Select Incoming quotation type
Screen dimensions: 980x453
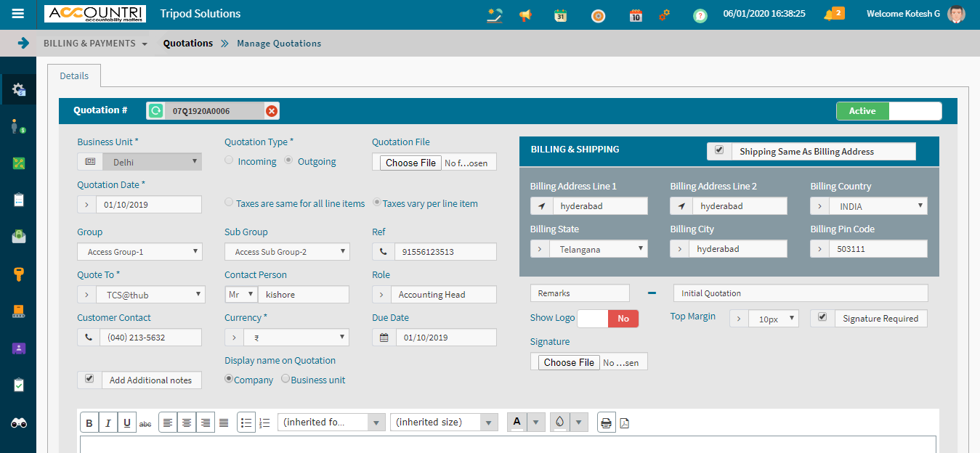tap(229, 160)
